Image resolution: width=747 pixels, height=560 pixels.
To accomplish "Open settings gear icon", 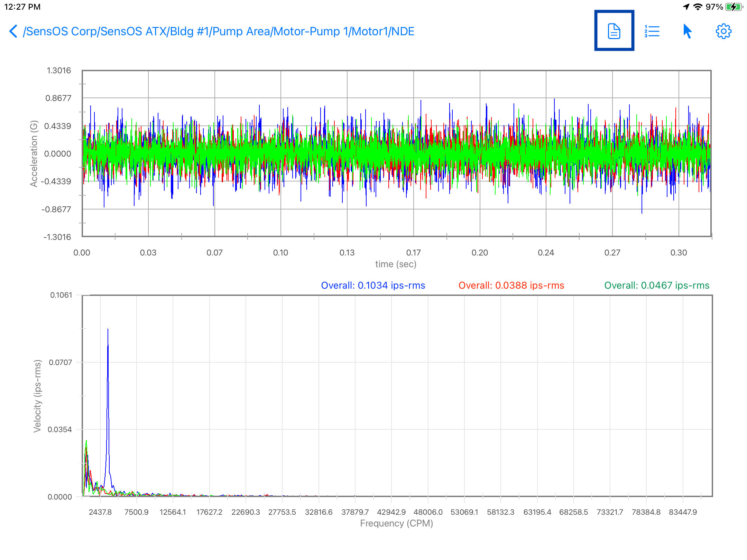I will 723,31.
